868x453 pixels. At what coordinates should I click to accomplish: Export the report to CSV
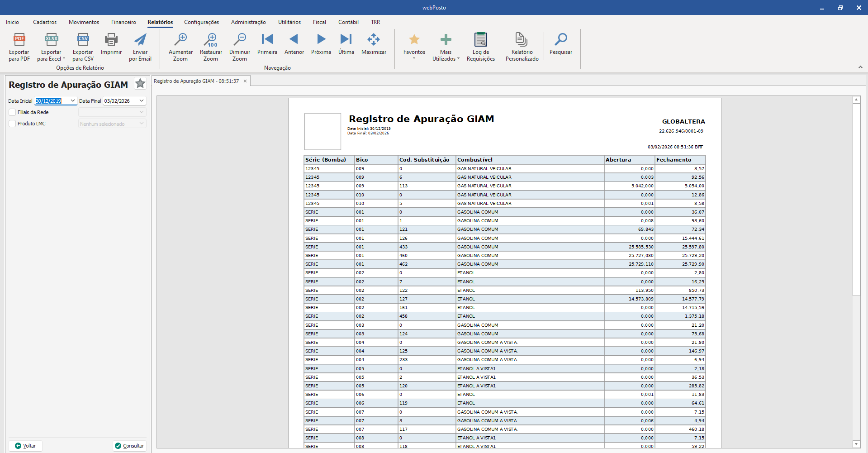83,40
